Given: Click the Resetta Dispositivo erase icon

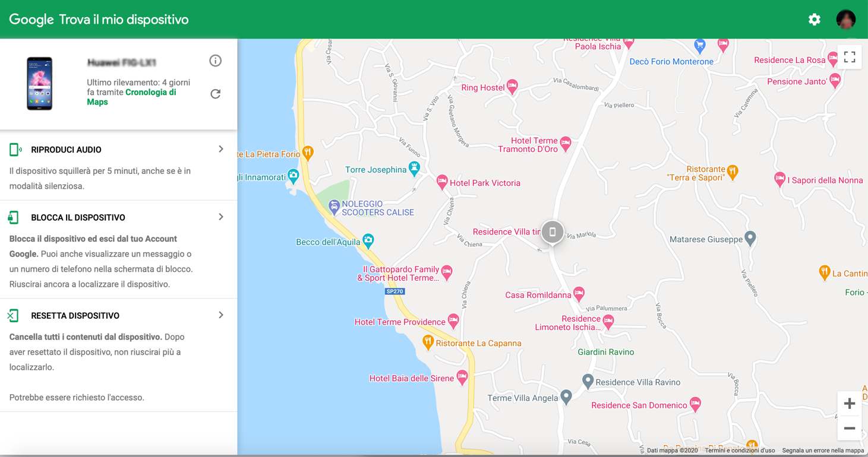Looking at the screenshot, I should pos(13,315).
